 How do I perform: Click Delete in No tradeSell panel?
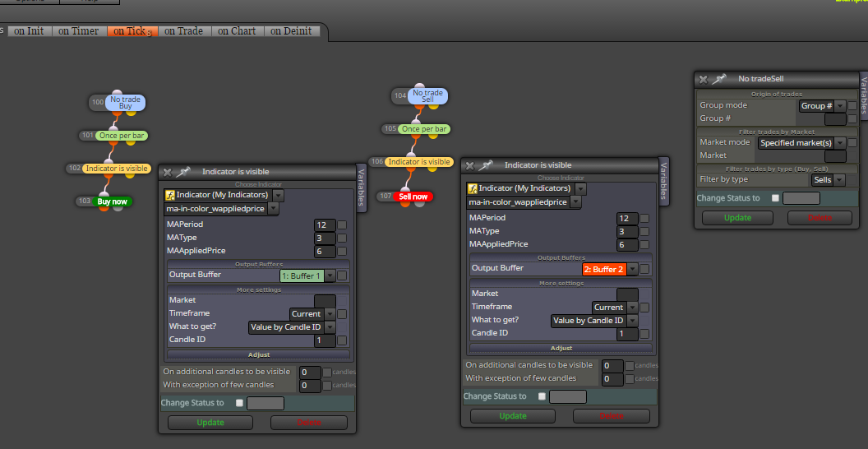(820, 218)
